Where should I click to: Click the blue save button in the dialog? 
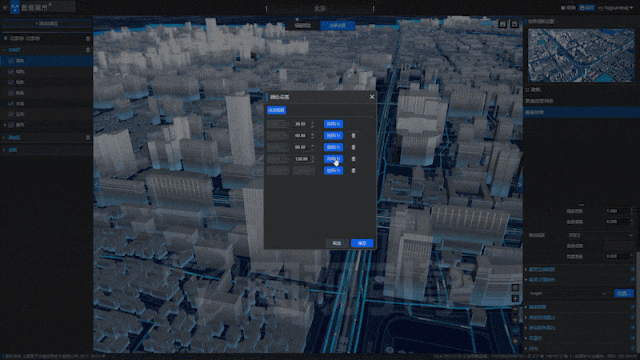[x=362, y=243]
